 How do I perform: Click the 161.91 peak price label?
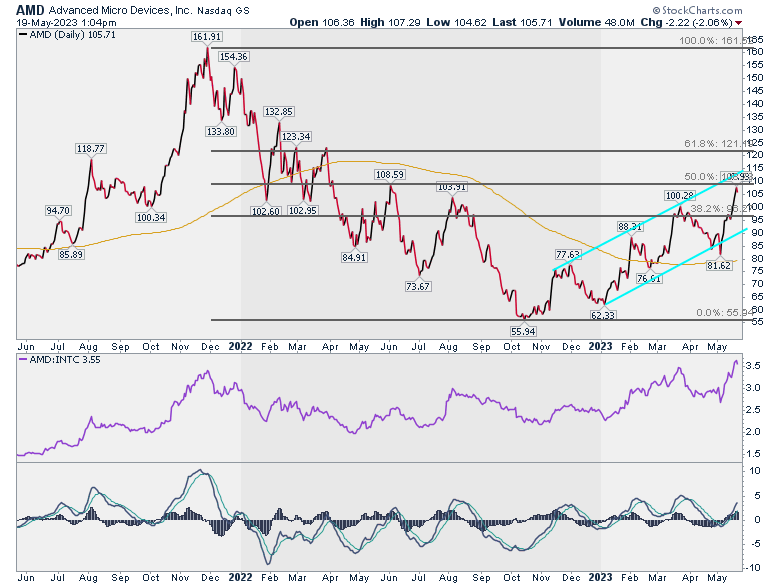coord(207,37)
